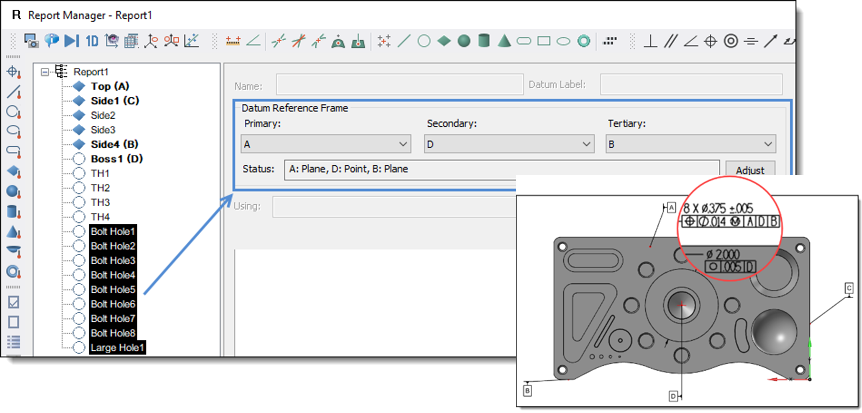Select the Ellipse feature tool
Image resolution: width=862 pixels, height=413 pixels.
(x=563, y=41)
